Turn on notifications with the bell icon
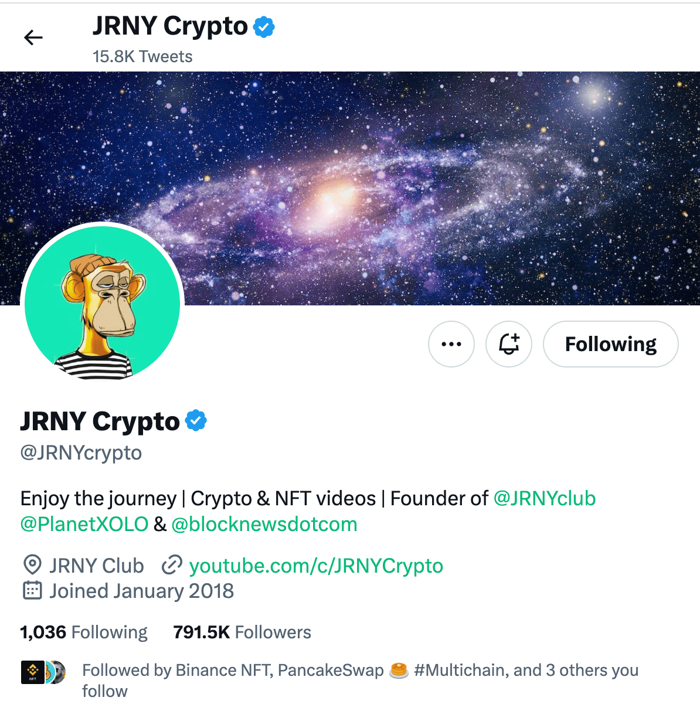700x728 pixels. tap(509, 344)
